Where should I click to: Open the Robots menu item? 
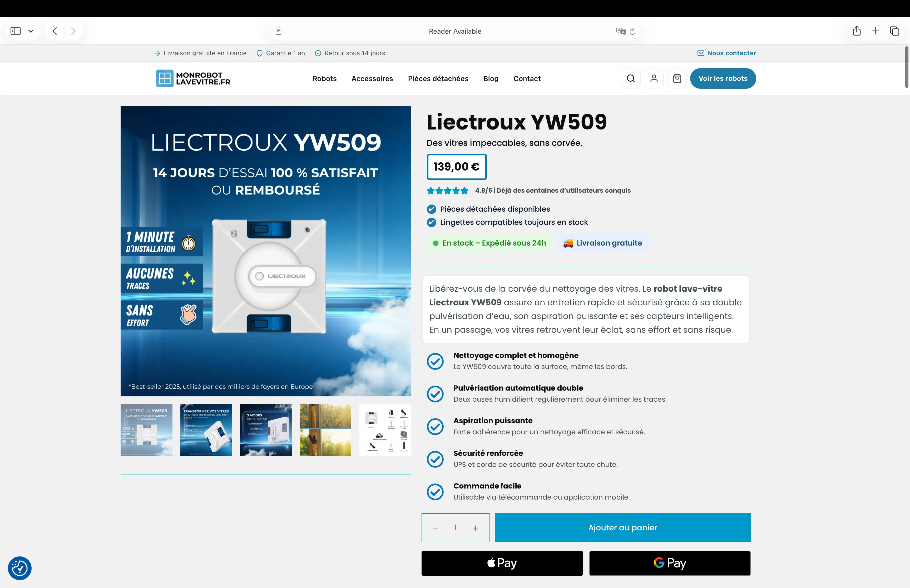pyautogui.click(x=325, y=78)
